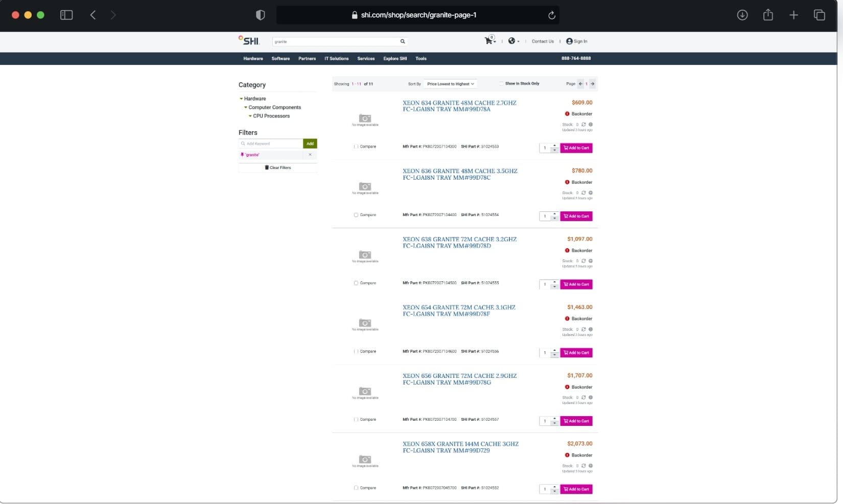Remove the 'granite' keyword filter with X
The image size is (843, 504).
(x=310, y=155)
